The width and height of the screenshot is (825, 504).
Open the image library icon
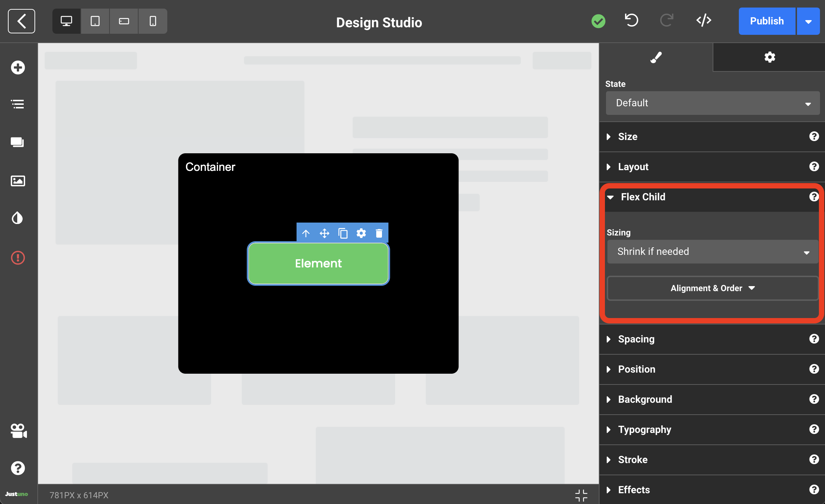[x=18, y=181]
